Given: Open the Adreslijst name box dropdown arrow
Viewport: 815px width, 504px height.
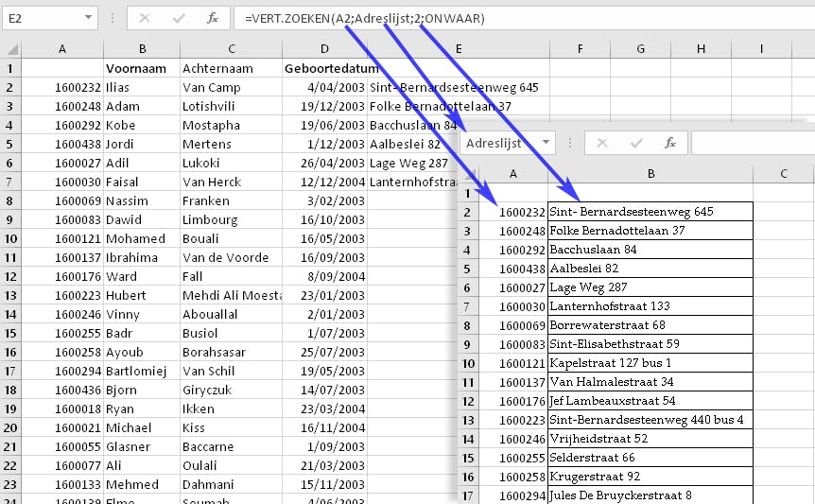Looking at the screenshot, I should point(546,143).
